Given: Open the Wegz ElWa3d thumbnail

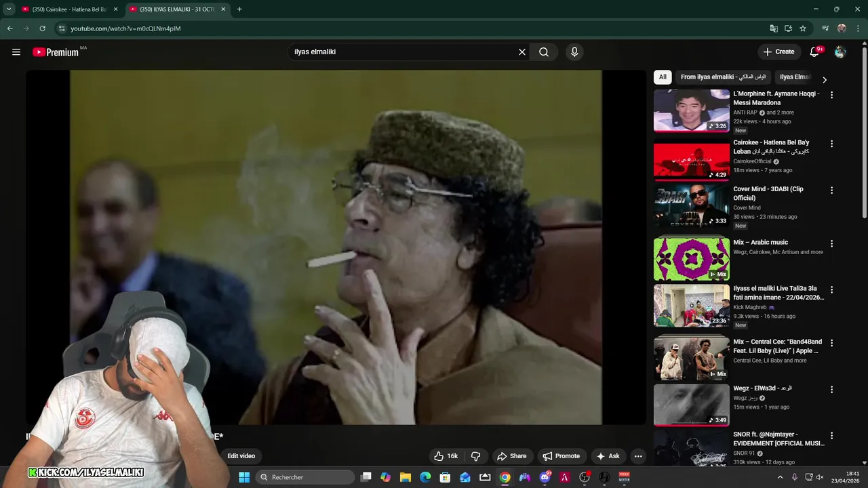Looking at the screenshot, I should [x=692, y=405].
